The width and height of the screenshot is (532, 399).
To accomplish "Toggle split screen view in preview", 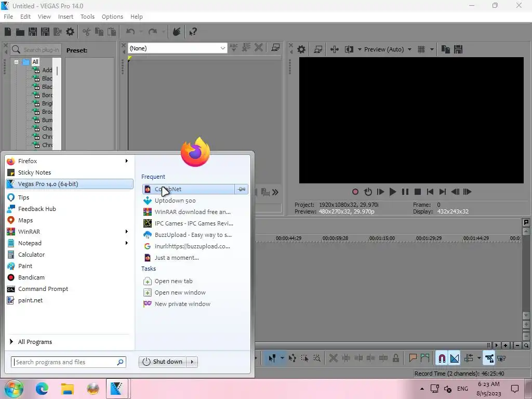I will [x=349, y=49].
